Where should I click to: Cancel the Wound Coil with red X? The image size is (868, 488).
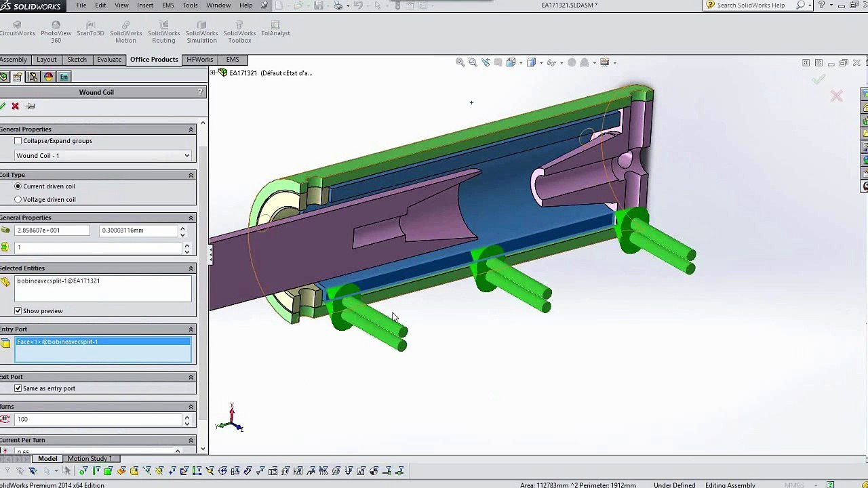click(15, 106)
